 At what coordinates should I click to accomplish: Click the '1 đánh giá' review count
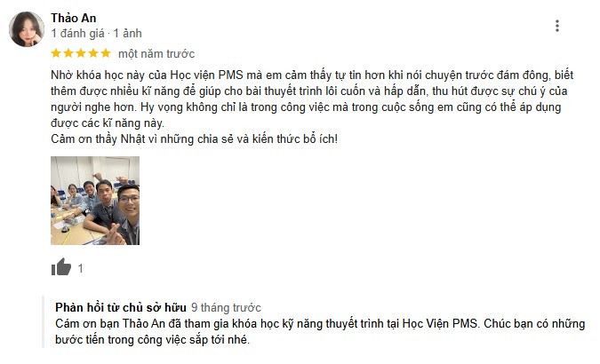(x=77, y=33)
